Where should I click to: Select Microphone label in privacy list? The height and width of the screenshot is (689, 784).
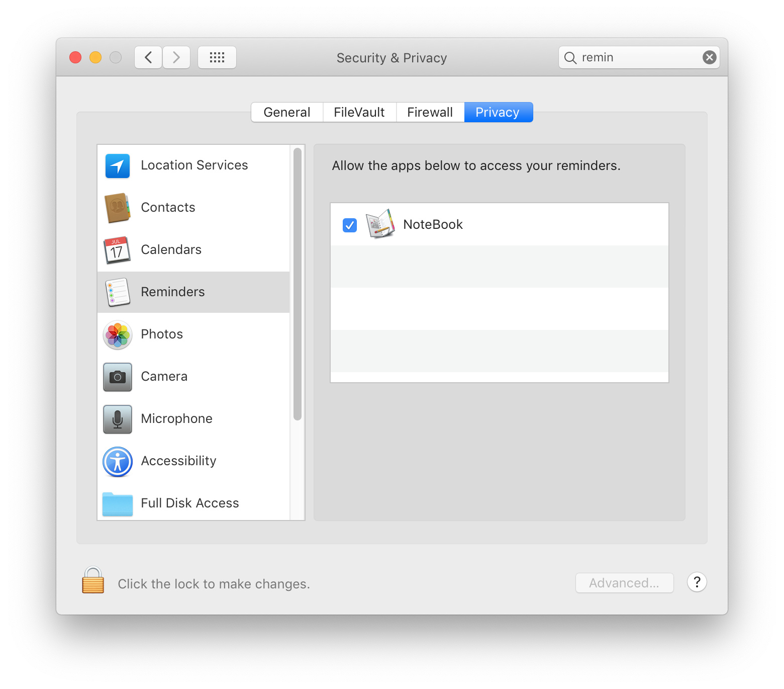coord(177,419)
